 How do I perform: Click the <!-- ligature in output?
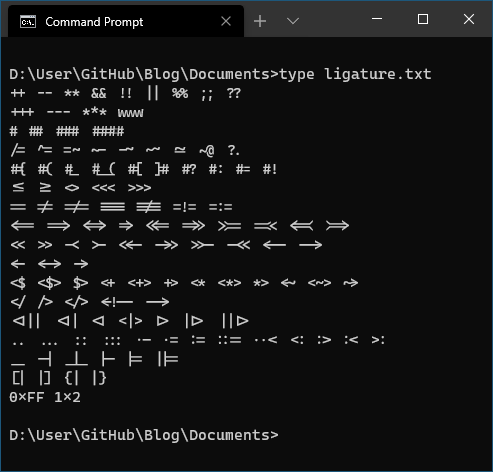tap(117, 302)
